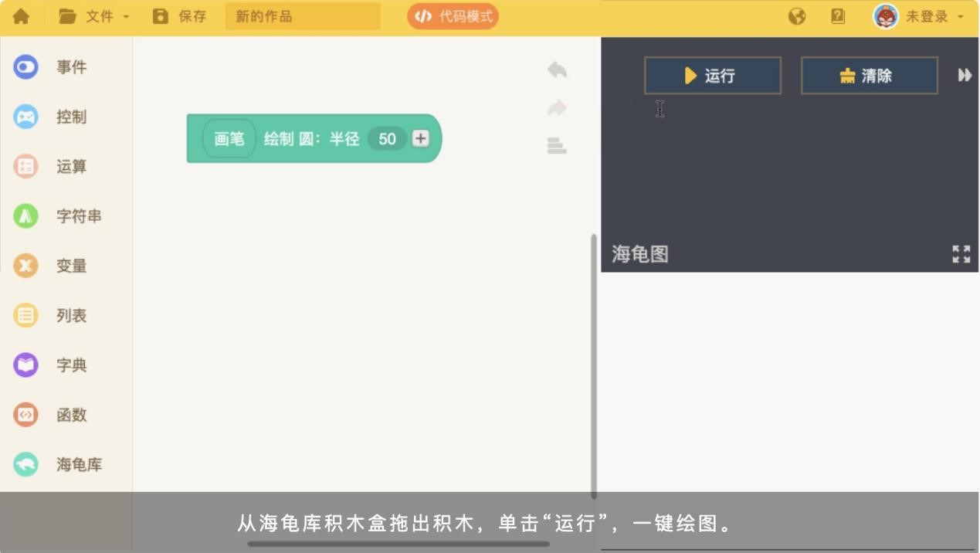Collapse the run panel with the double-arrow
The height and width of the screenshot is (553, 980).
[x=964, y=75]
